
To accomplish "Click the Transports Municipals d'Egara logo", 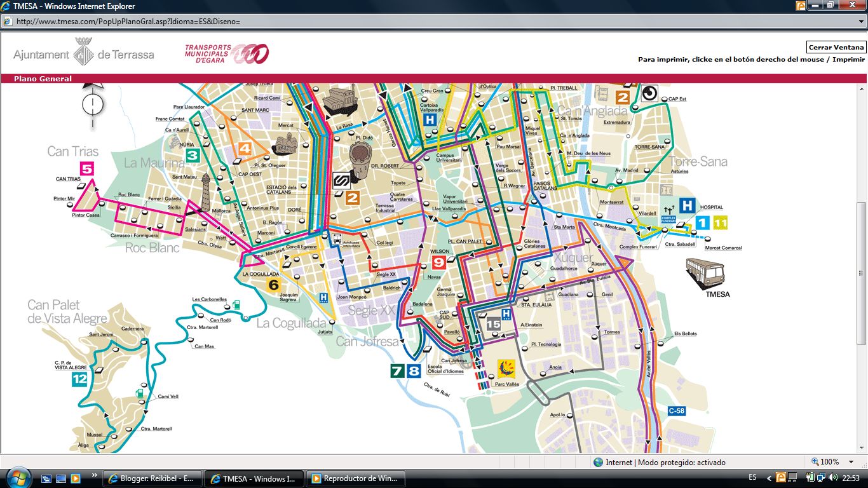I will click(x=227, y=54).
